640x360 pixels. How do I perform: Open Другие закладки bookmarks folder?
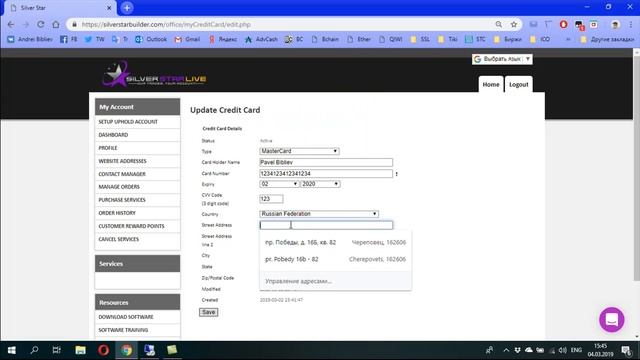coord(607,39)
